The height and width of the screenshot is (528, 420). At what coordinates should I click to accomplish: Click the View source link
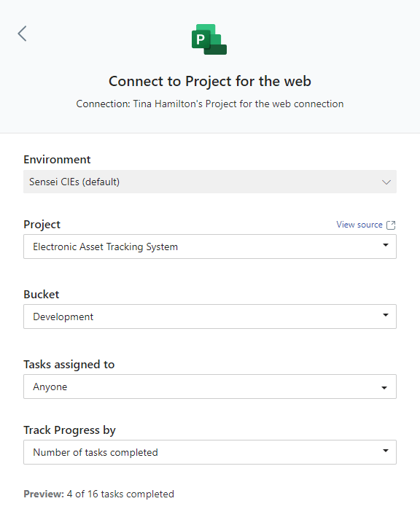359,225
